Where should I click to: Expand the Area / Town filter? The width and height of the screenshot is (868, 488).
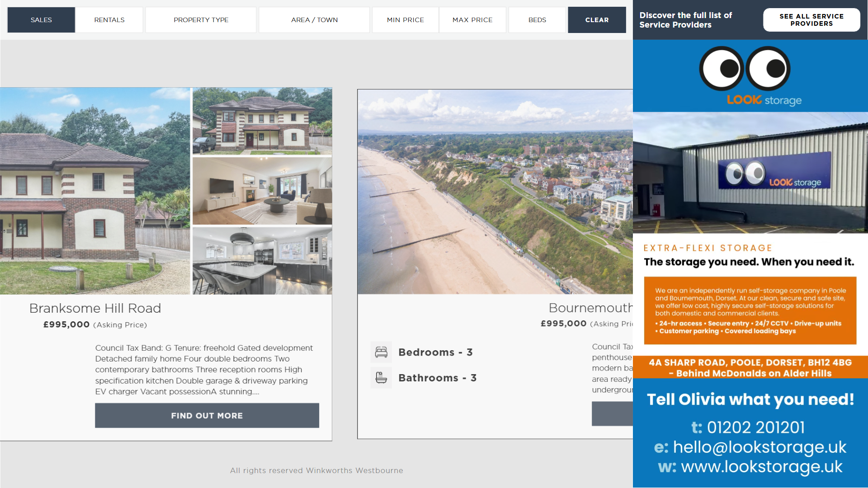(x=314, y=20)
